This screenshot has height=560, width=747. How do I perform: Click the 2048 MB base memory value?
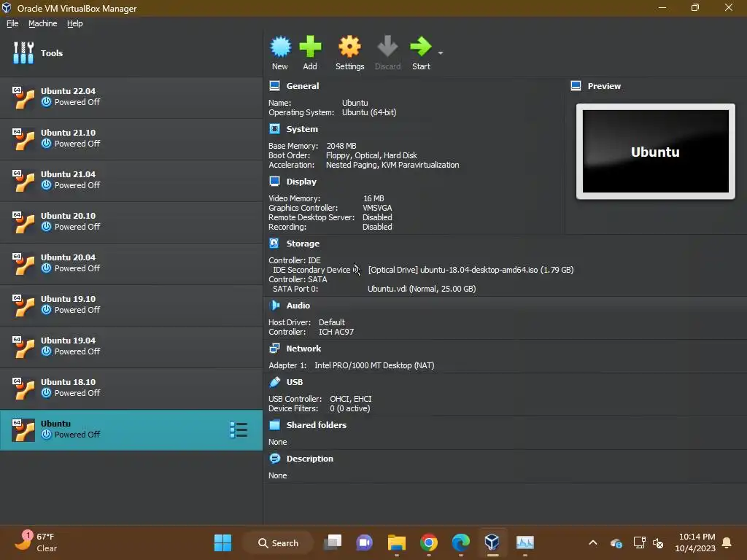(341, 146)
